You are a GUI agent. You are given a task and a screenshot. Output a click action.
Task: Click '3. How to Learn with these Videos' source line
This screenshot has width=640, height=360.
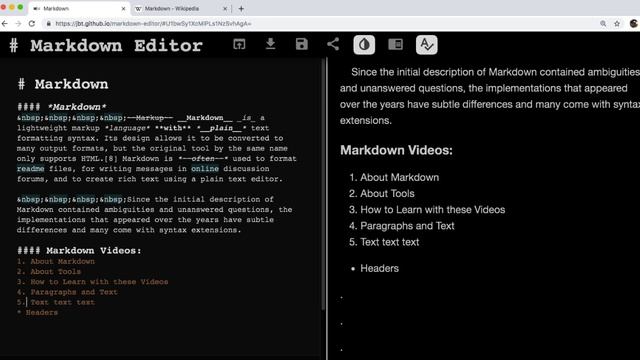pos(93,282)
